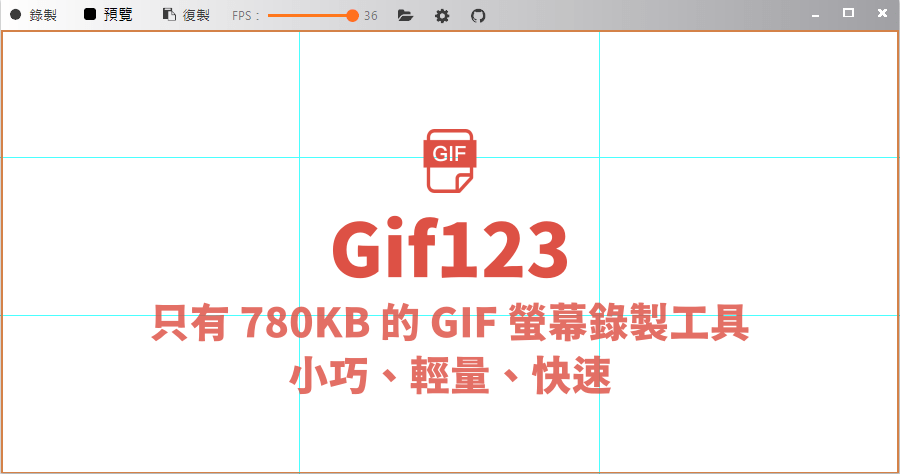Click the 預覽 preview button

[x=108, y=15]
